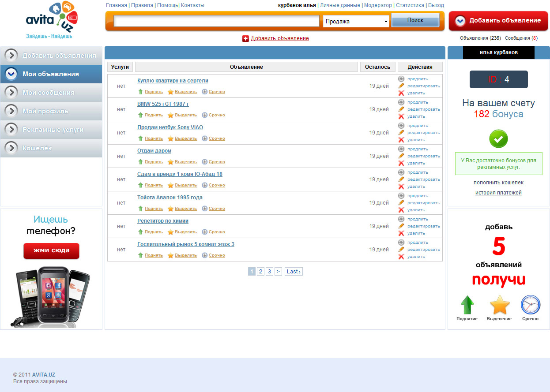The height and width of the screenshot is (392, 550).
Task: Click pencil edit icon for Тойота Авалон 1995 года
Action: 401,203
